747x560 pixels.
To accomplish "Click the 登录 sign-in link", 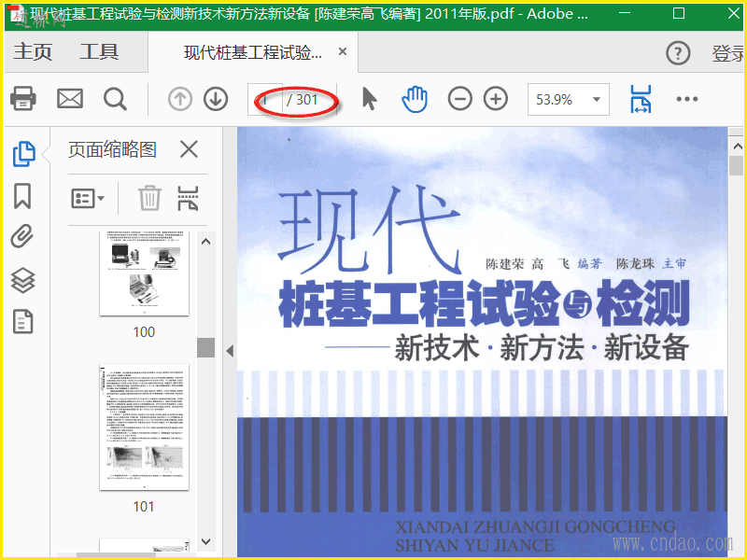I will click(728, 53).
